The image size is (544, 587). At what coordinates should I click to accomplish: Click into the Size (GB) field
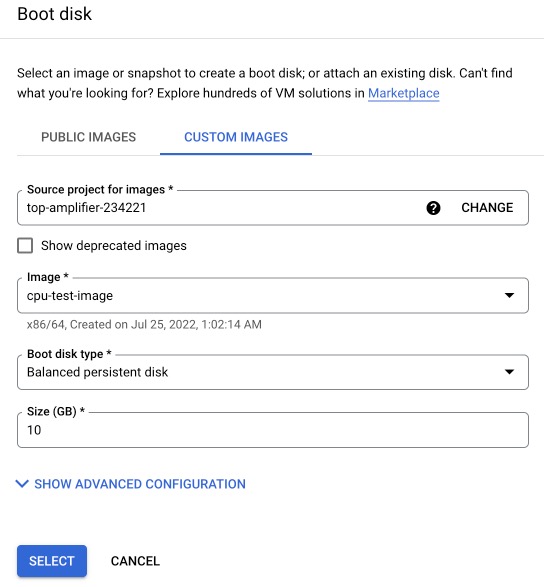[273, 430]
